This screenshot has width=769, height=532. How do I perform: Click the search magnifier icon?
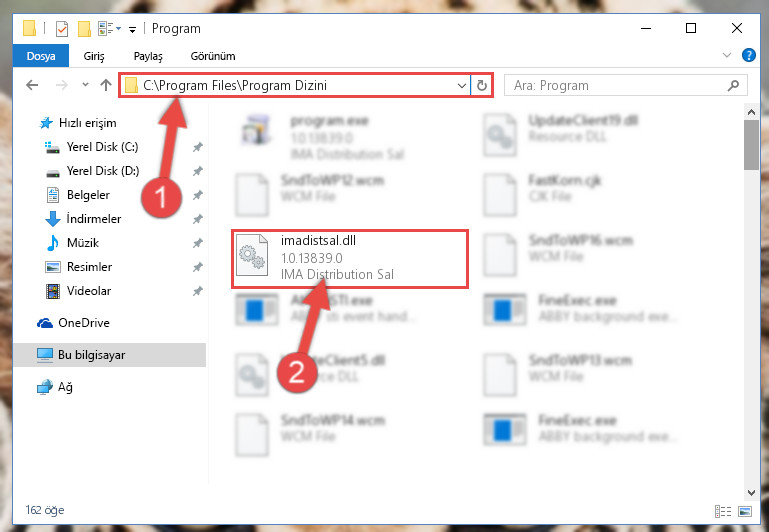pyautogui.click(x=733, y=86)
